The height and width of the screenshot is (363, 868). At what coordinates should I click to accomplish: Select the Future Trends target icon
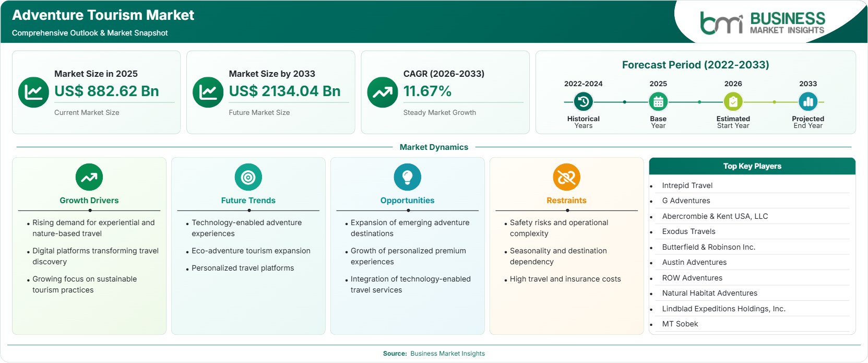[248, 177]
